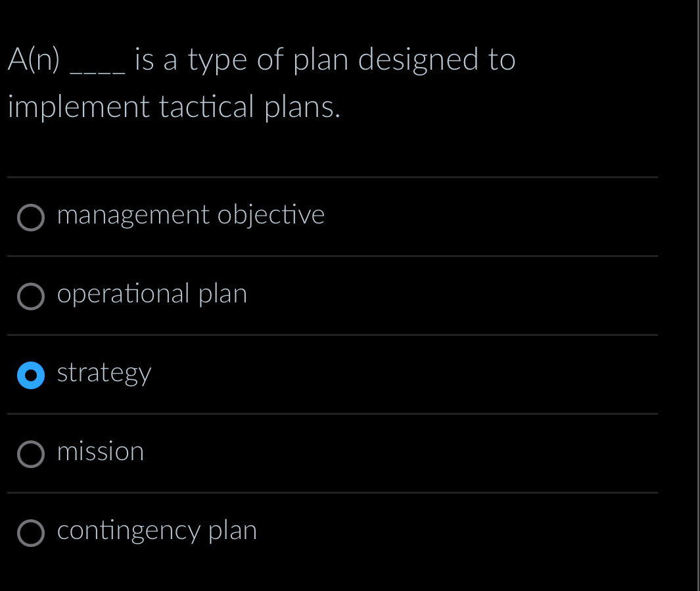The image size is (700, 591).
Task: Click the mission answer text
Action: (100, 452)
